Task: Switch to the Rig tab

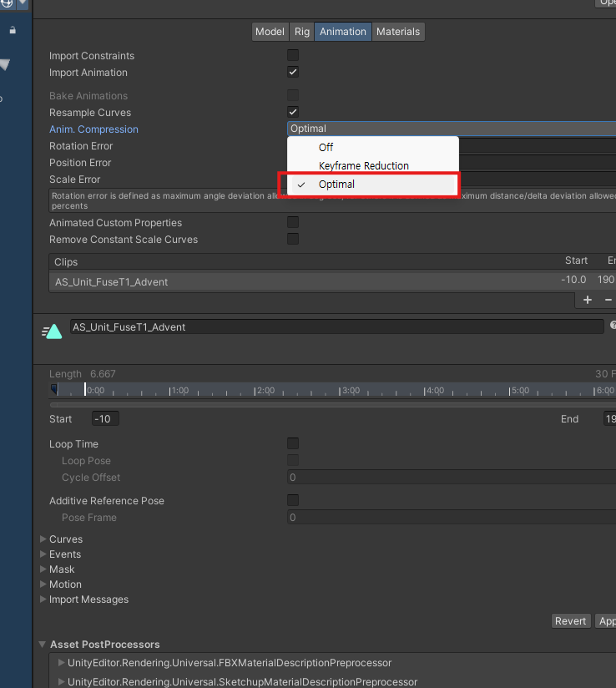Action: pyautogui.click(x=302, y=32)
